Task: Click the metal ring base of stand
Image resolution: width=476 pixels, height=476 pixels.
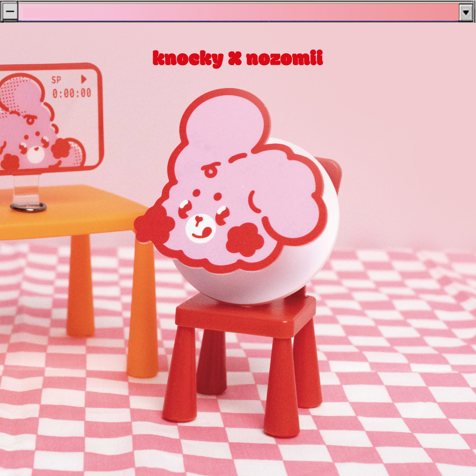Action: [x=29, y=207]
